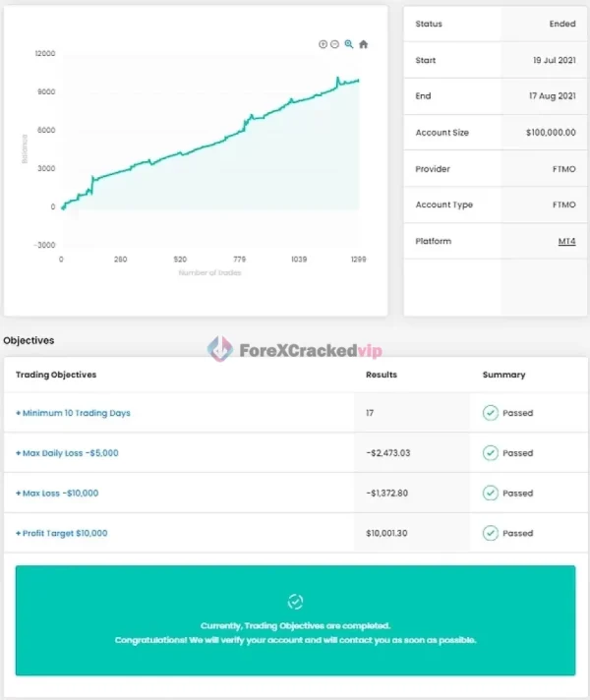Open the MT4 platform link
The width and height of the screenshot is (590, 700).
click(x=566, y=241)
